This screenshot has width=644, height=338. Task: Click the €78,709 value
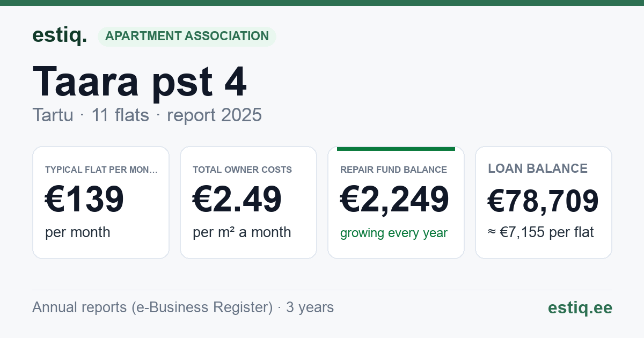(x=543, y=201)
